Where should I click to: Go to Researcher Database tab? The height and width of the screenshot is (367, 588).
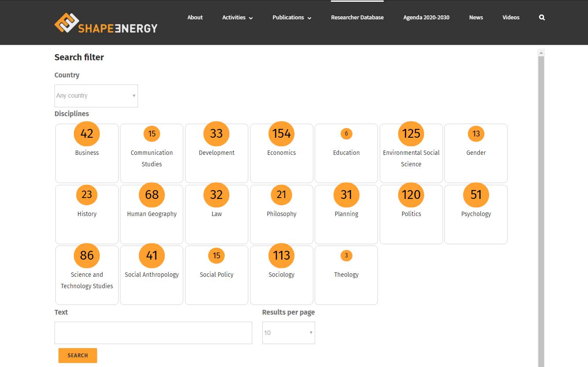(357, 18)
